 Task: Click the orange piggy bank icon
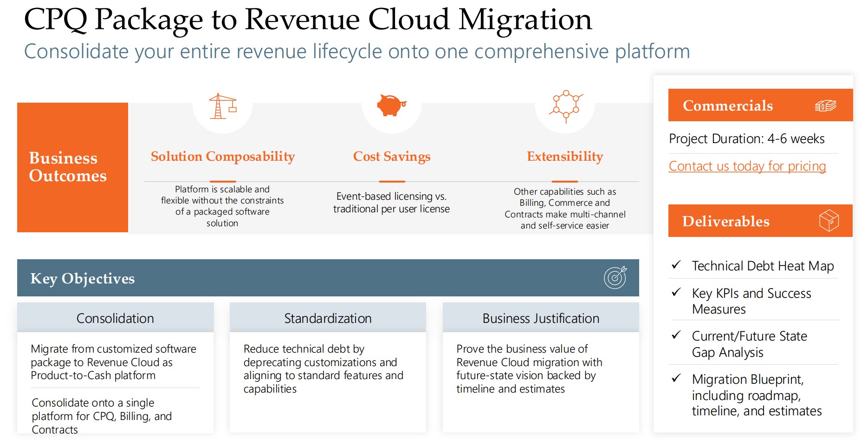pyautogui.click(x=391, y=105)
